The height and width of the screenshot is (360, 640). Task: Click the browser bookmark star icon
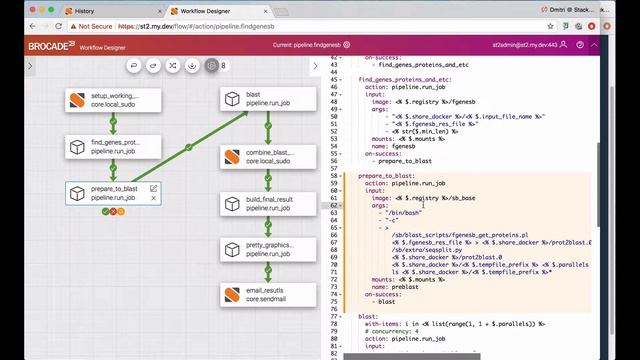(x=550, y=26)
